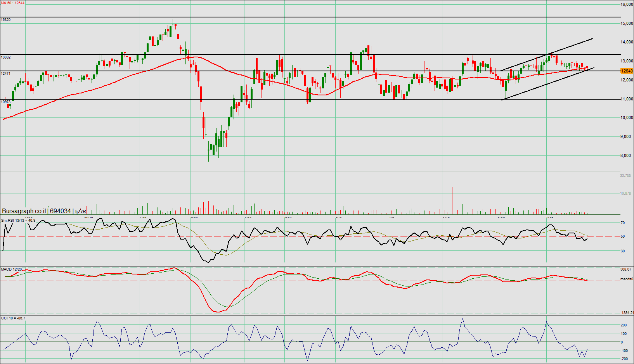This screenshot has height=364, width=634.
Task: Click the orange 12640 current price tag
Action: pos(627,71)
